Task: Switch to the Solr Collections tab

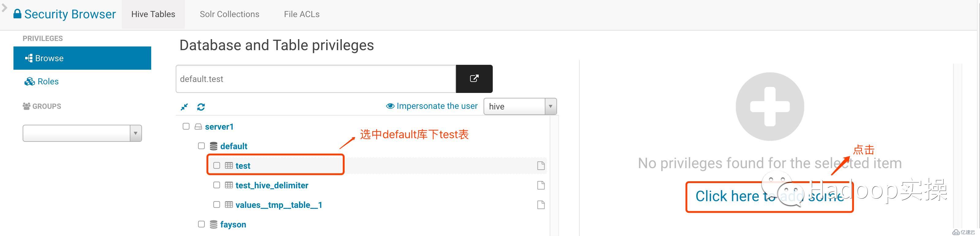Action: click(230, 14)
